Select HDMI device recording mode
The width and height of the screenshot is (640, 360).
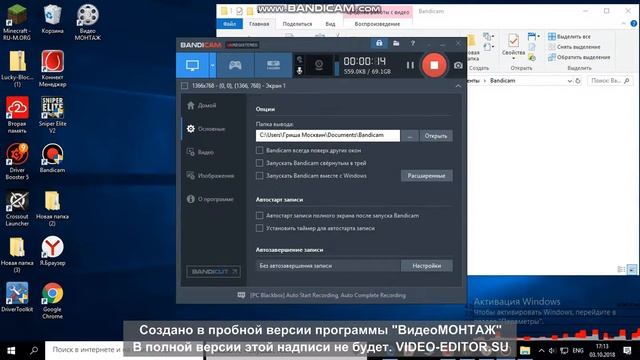[273, 65]
